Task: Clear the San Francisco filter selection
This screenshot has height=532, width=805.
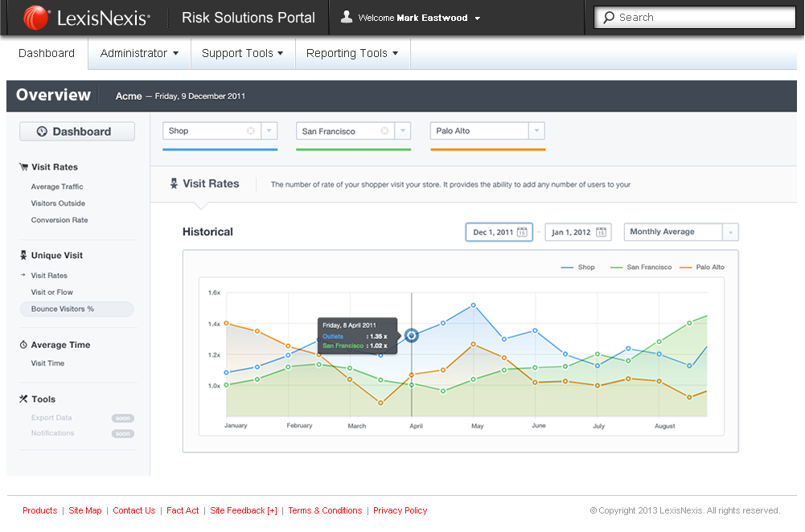Action: coord(384,131)
